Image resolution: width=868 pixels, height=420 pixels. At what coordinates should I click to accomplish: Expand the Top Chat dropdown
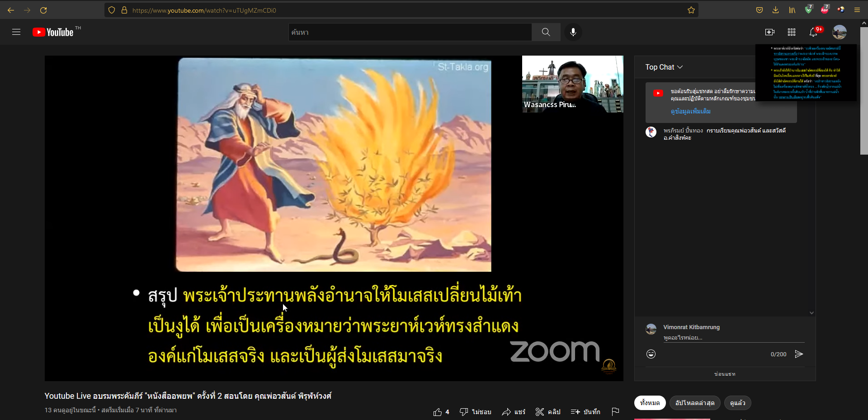point(664,67)
